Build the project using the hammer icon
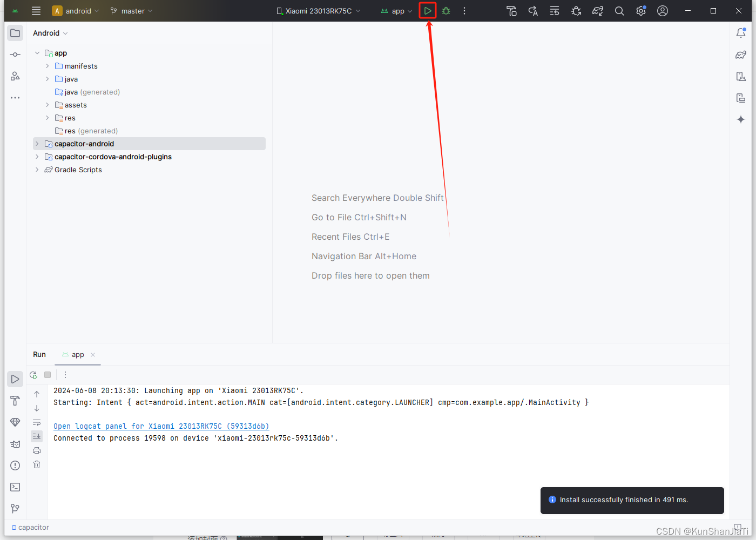Viewport: 756px width, 540px height. tap(511, 10)
